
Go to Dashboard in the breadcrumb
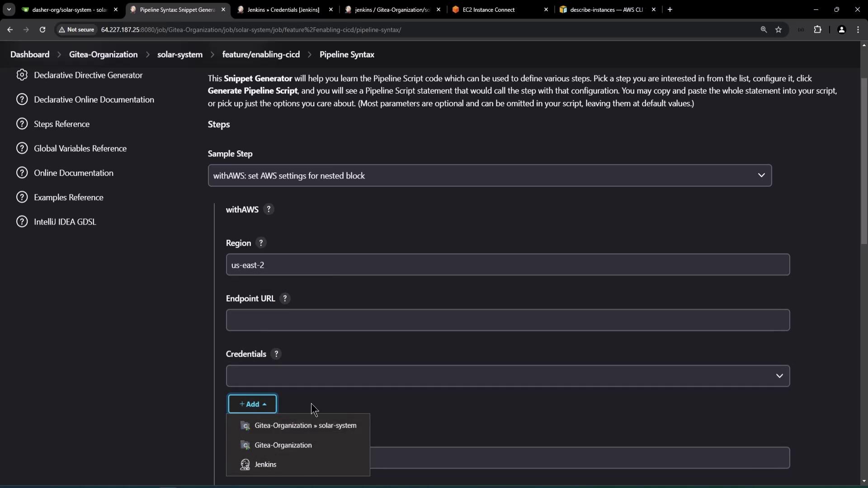tap(30, 54)
